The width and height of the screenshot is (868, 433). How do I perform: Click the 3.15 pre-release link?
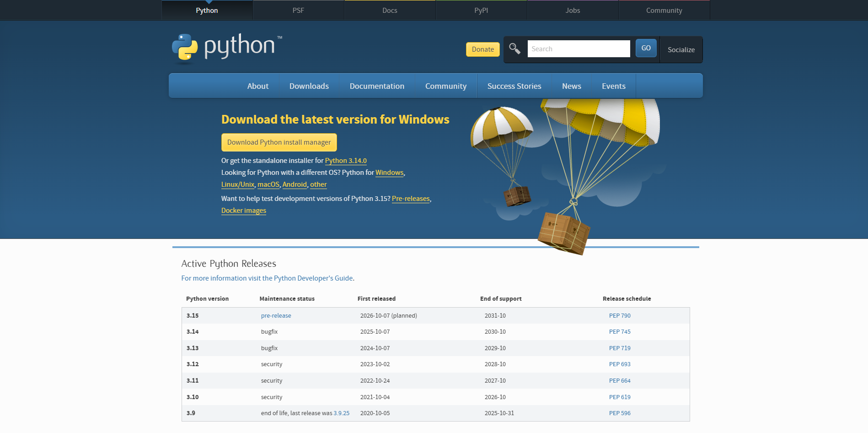276,315
